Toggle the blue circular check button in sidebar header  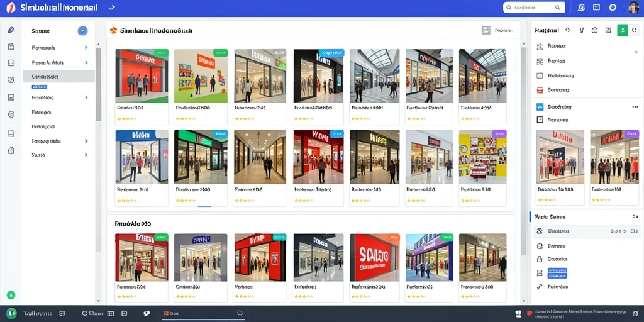coord(82,31)
